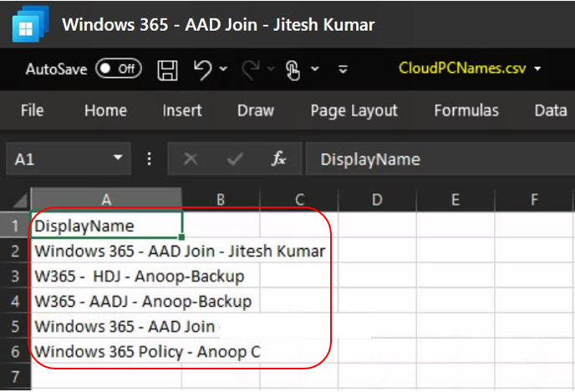This screenshot has width=575, height=392.
Task: Click the window title 'Windows 365 - AAD Join - Jitesh Kumar'
Action: click(x=219, y=24)
